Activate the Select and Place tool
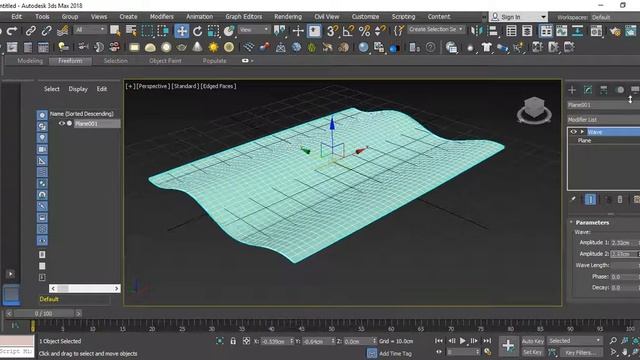 pyautogui.click(x=229, y=31)
